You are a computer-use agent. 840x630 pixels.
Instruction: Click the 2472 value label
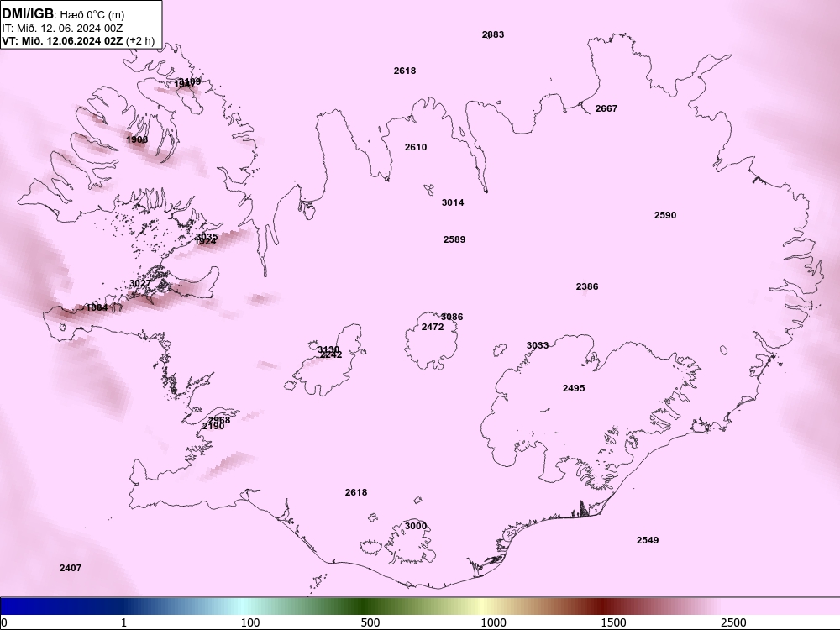click(x=433, y=327)
